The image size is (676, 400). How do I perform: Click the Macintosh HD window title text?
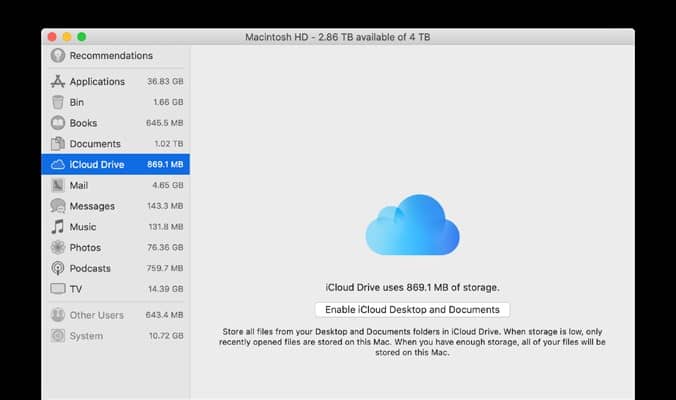click(338, 37)
